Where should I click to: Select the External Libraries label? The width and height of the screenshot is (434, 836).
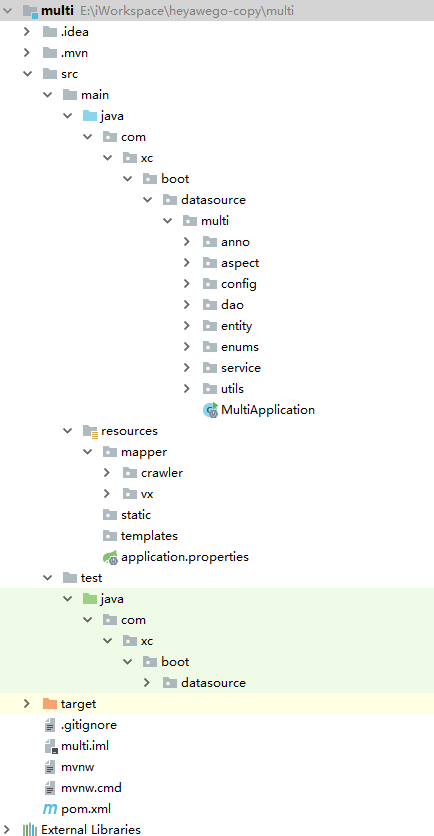click(91, 830)
